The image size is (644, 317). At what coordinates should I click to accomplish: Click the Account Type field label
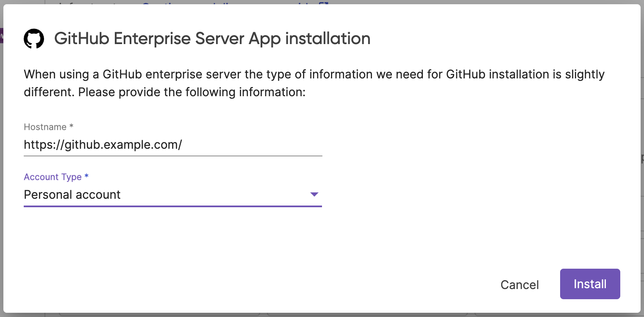click(x=53, y=177)
